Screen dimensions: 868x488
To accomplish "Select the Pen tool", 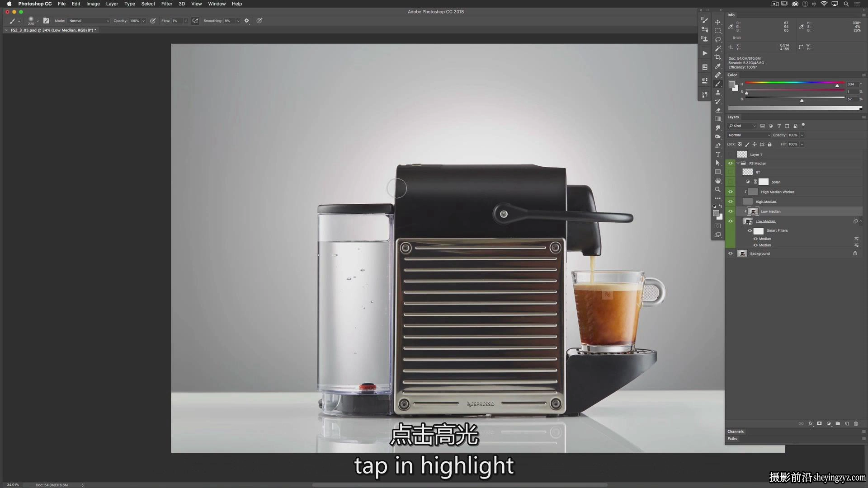I will pyautogui.click(x=717, y=145).
